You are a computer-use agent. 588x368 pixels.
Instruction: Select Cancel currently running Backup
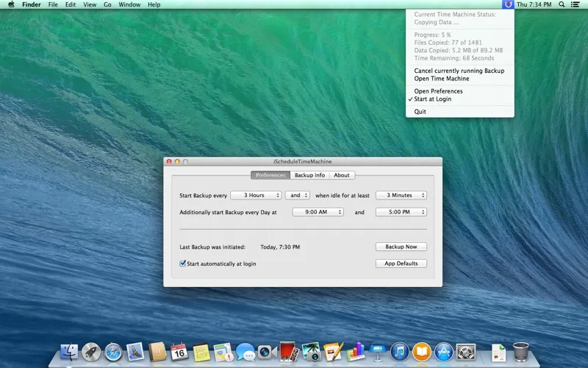(x=459, y=71)
